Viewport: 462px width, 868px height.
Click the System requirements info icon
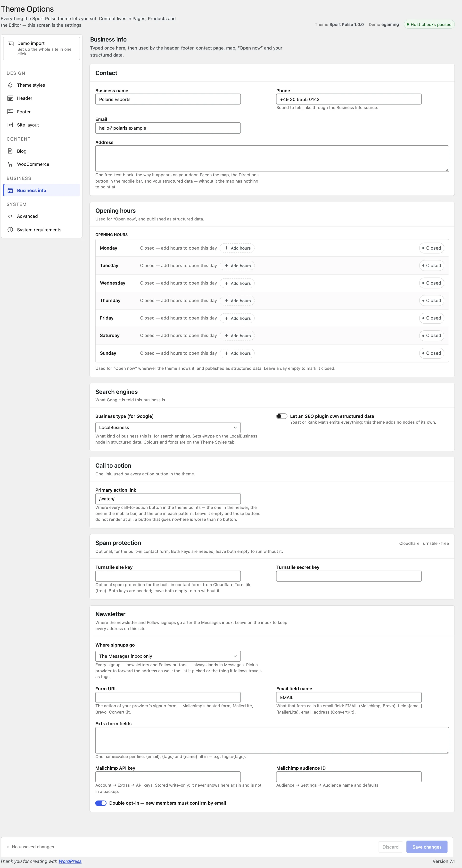click(10, 230)
